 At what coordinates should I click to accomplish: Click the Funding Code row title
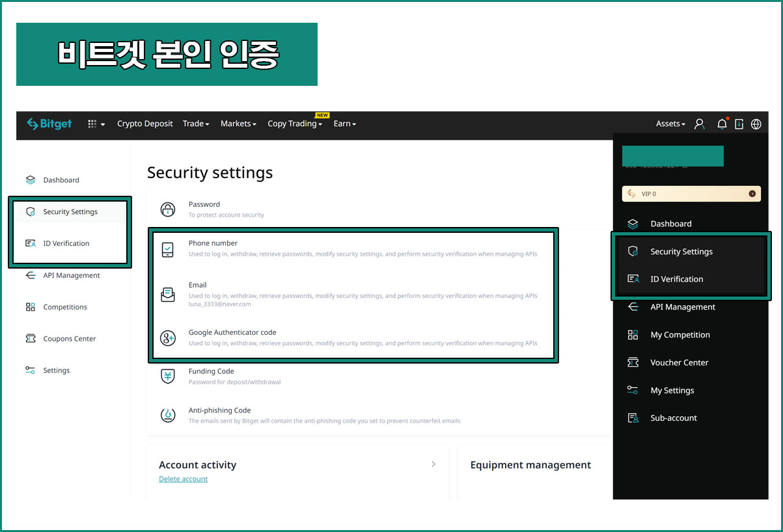211,371
